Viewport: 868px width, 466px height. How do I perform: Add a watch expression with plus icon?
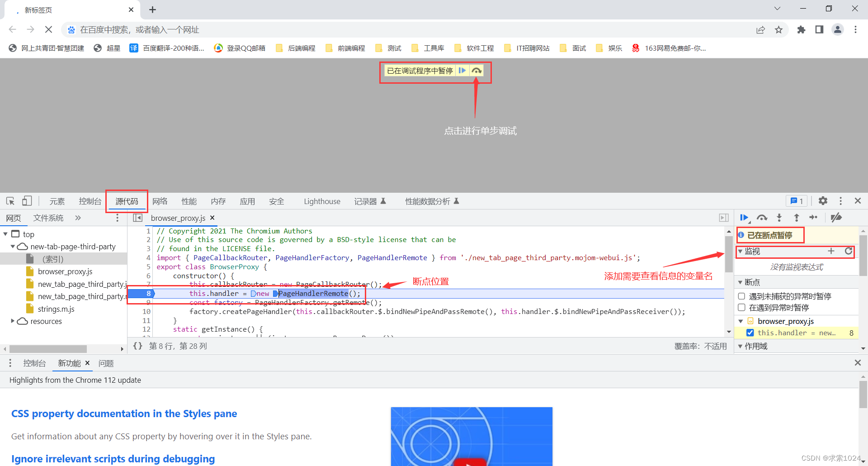coord(831,251)
